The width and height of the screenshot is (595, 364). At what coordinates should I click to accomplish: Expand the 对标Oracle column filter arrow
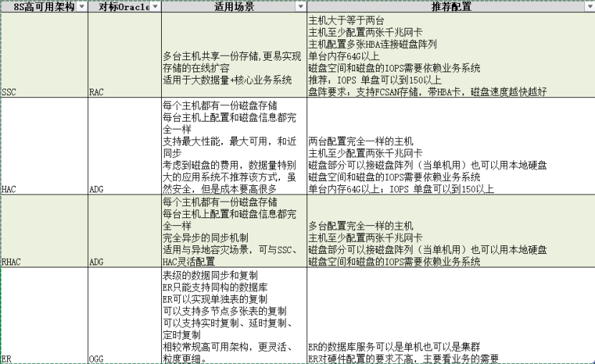(155, 6)
